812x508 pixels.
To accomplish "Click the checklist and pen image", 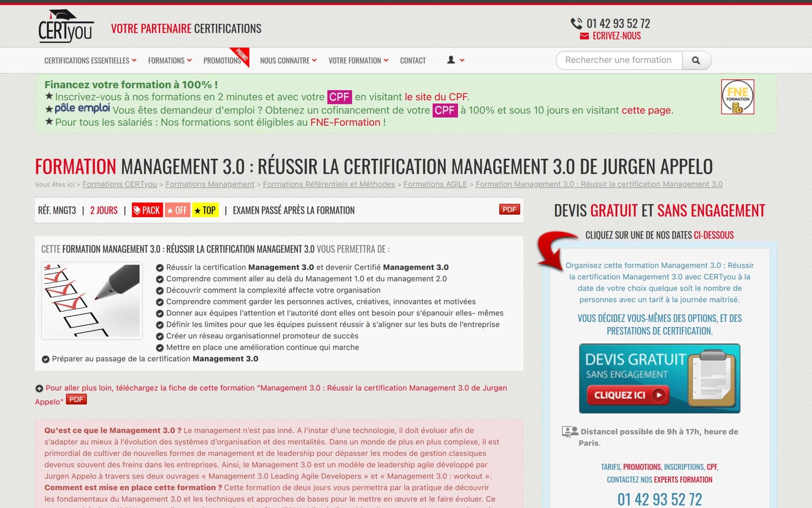I will [92, 300].
